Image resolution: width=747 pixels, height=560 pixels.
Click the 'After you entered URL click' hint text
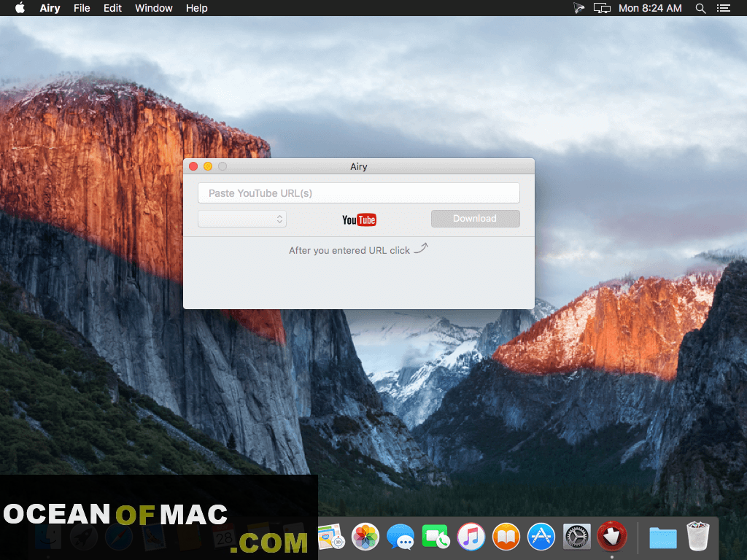pos(349,250)
